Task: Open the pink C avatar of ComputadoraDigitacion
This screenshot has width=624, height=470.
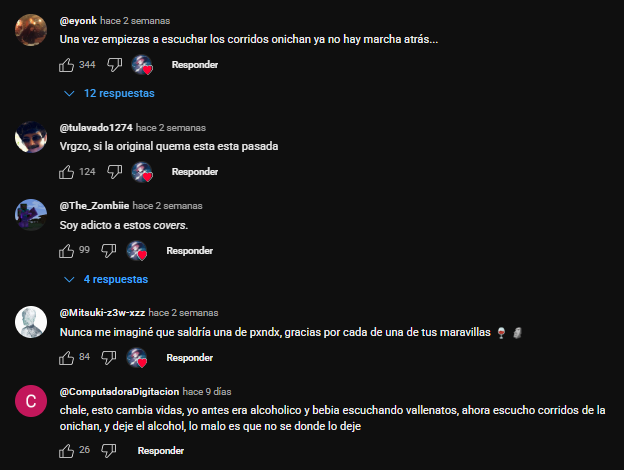Action: coord(31,401)
